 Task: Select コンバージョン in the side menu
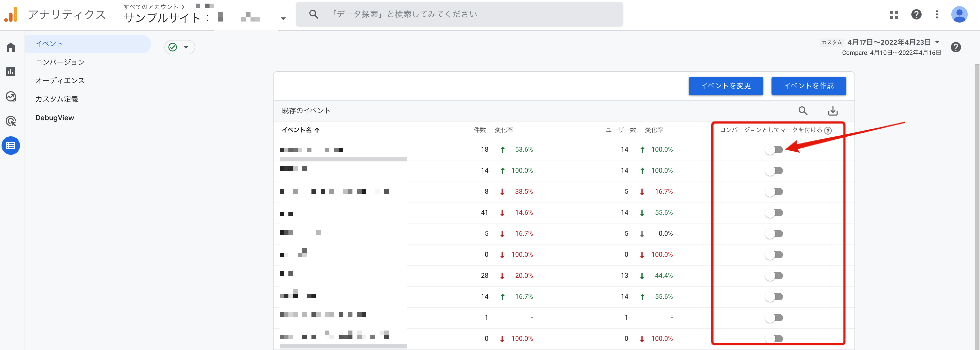click(60, 62)
